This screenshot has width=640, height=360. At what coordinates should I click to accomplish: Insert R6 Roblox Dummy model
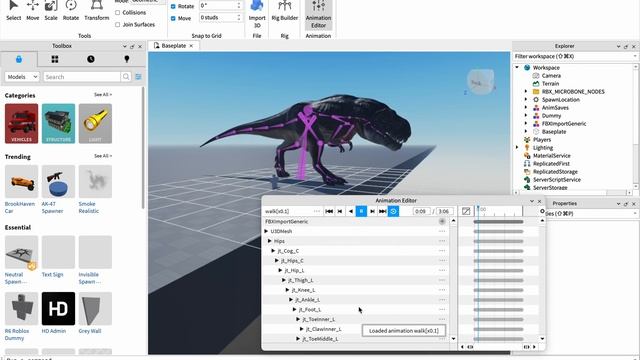tap(22, 309)
